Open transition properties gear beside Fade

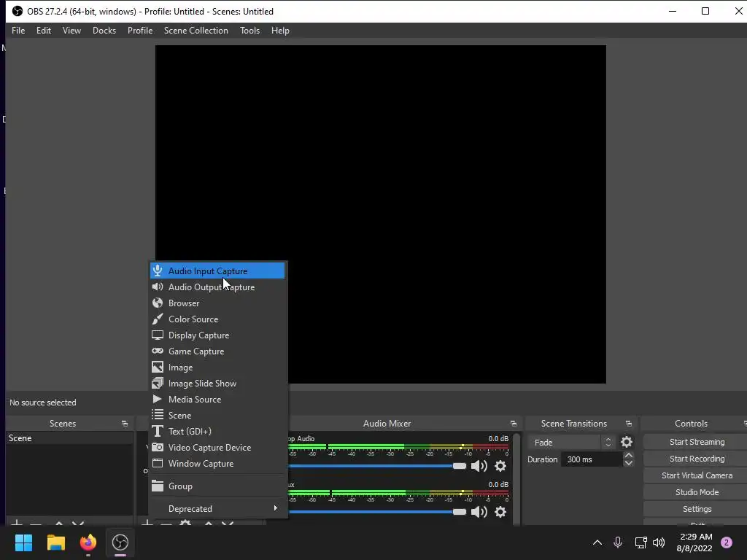click(x=627, y=443)
